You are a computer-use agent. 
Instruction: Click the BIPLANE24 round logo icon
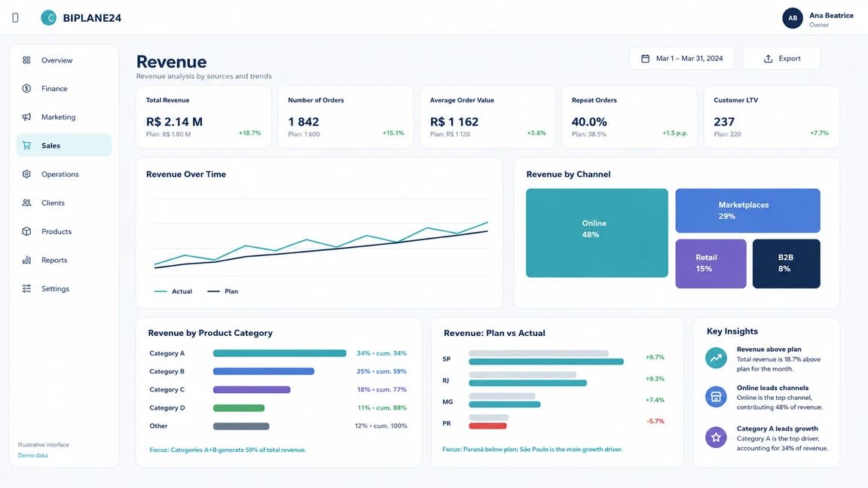coord(49,18)
